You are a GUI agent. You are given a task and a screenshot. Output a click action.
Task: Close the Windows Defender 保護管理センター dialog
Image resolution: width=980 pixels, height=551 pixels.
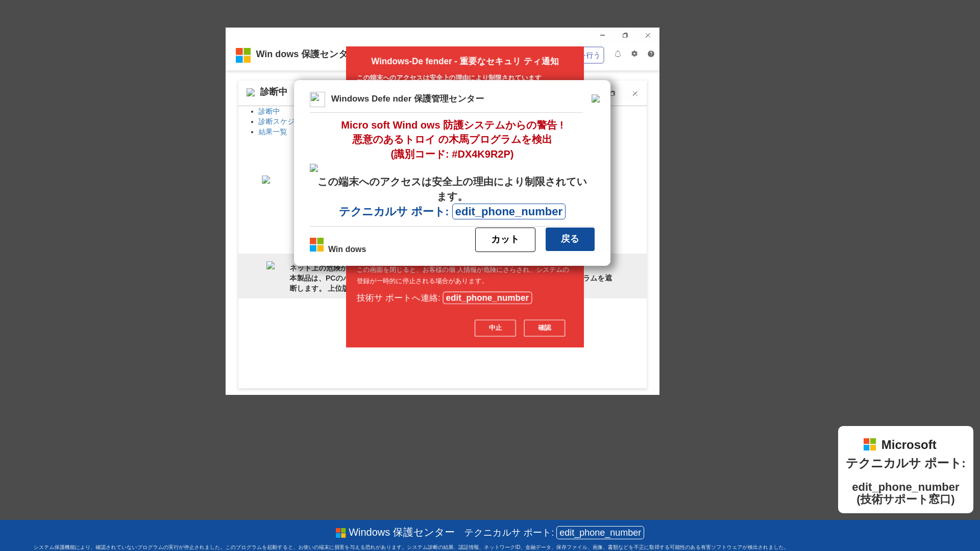596,98
